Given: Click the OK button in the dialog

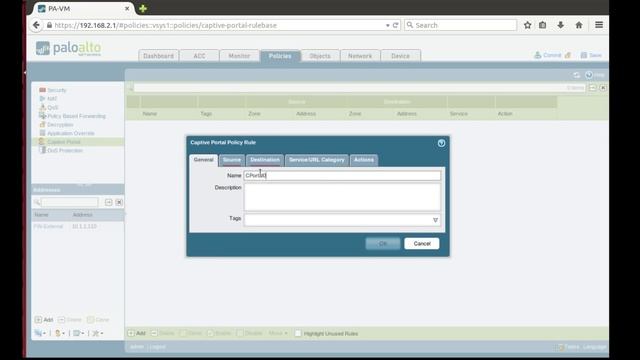Looking at the screenshot, I should (383, 244).
